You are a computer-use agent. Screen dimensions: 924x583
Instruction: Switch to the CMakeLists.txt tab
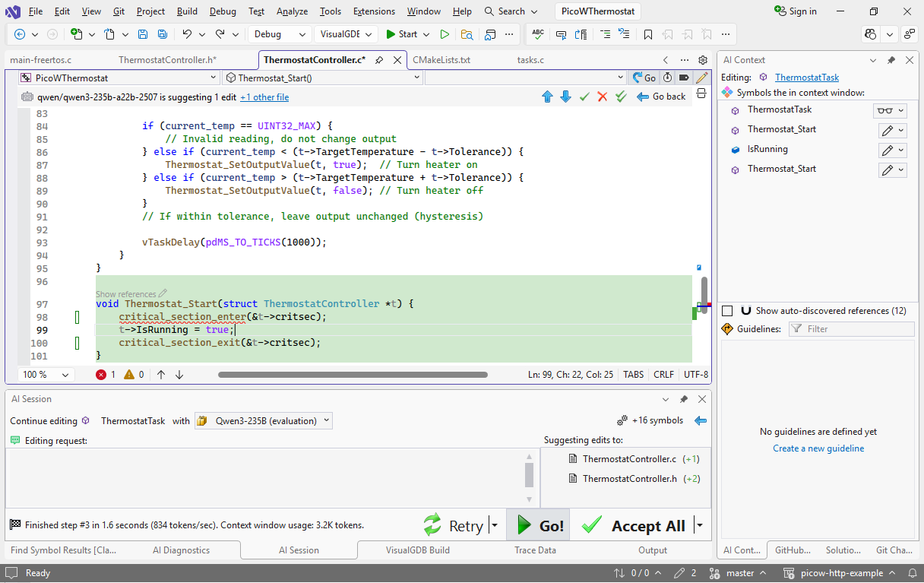(441, 60)
